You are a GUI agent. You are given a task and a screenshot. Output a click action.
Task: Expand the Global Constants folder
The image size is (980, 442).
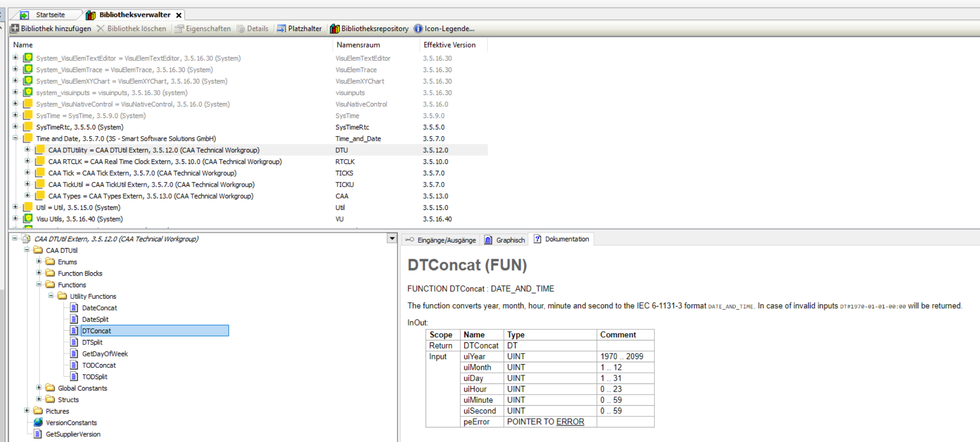point(39,387)
